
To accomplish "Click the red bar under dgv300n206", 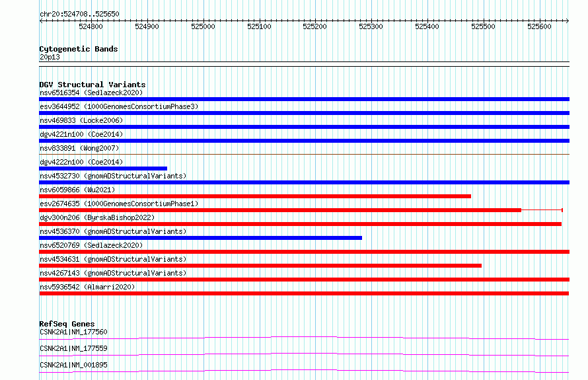I will pyautogui.click(x=301, y=224).
